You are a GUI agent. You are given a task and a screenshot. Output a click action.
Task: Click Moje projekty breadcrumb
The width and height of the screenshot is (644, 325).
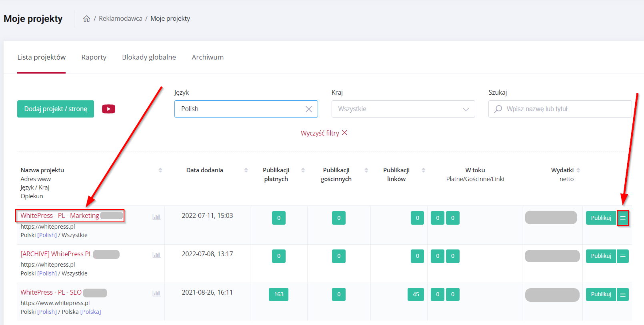170,18
